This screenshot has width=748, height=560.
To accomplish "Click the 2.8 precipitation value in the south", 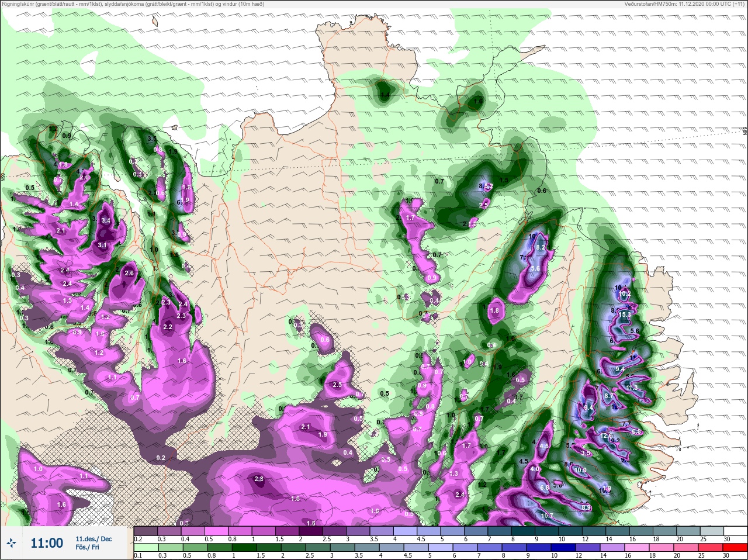I will tap(259, 479).
